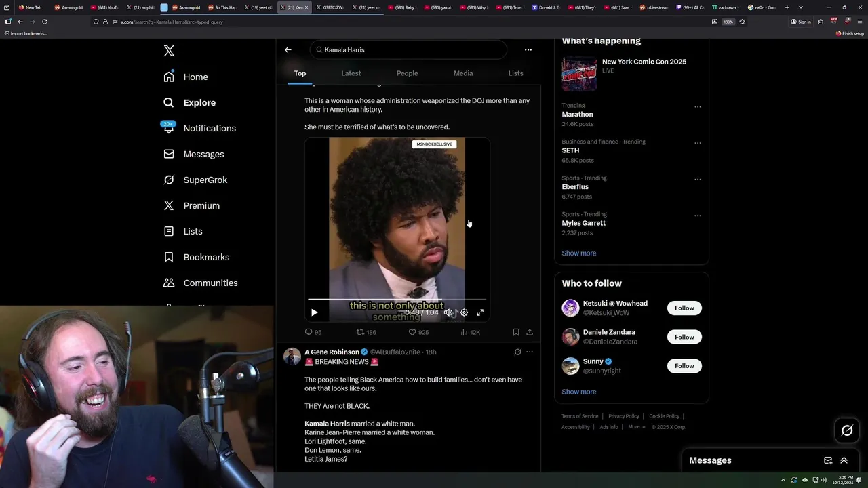
Task: Play the video
Action: pos(314,312)
